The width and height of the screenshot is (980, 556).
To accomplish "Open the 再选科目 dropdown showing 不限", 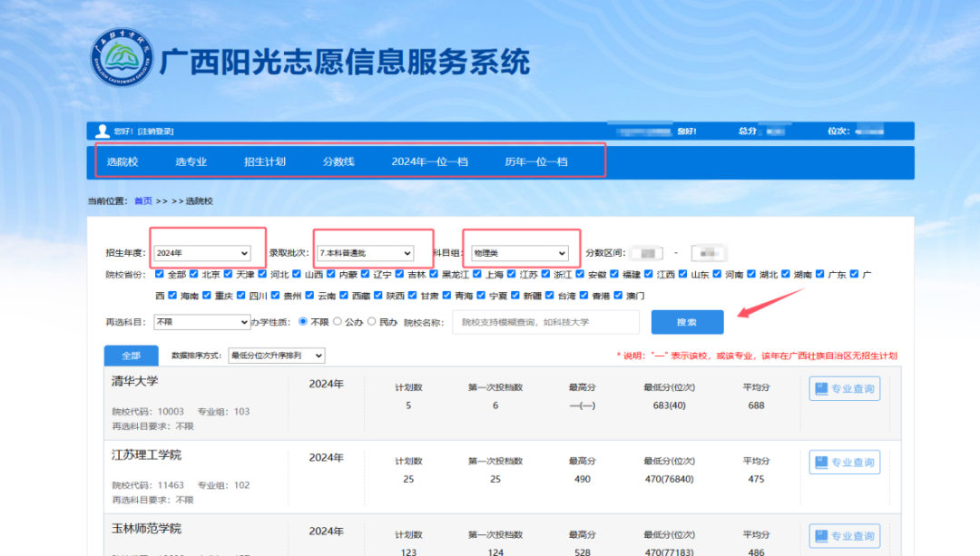I will pyautogui.click(x=201, y=322).
